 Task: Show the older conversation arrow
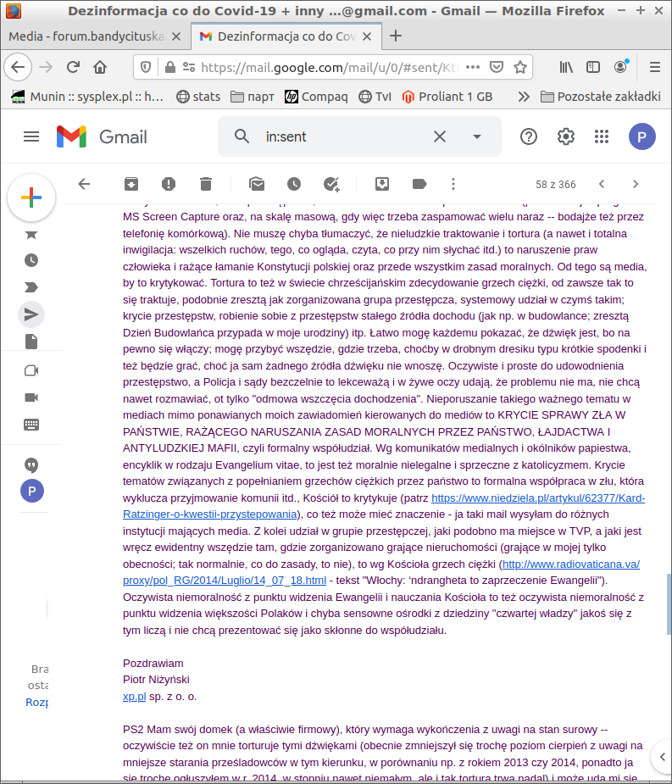click(636, 184)
